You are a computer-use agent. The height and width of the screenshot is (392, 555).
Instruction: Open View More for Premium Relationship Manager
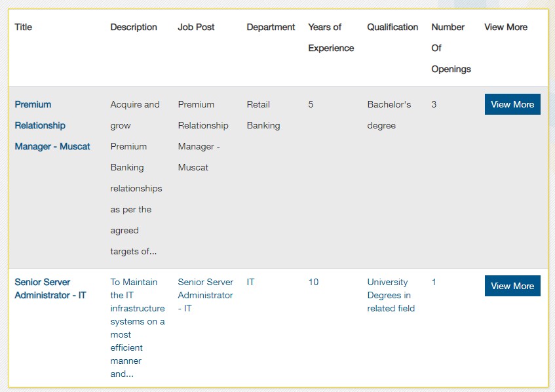(512, 104)
